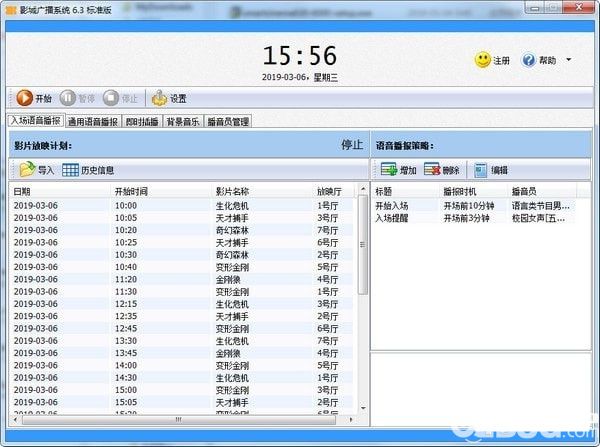The height and width of the screenshot is (447, 600).
Task: Select the 12:15 生化危机 row
Action: click(x=181, y=304)
